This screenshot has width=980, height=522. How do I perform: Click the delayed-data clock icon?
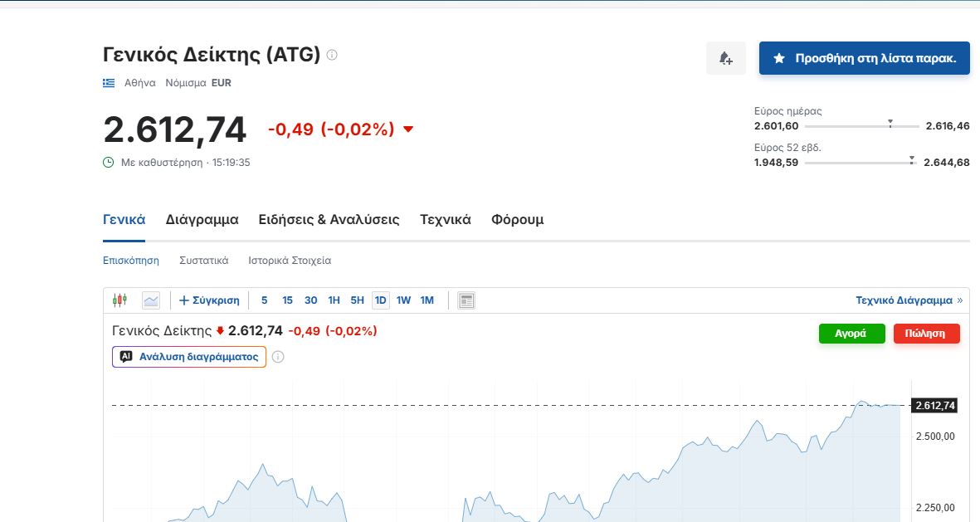tap(108, 163)
